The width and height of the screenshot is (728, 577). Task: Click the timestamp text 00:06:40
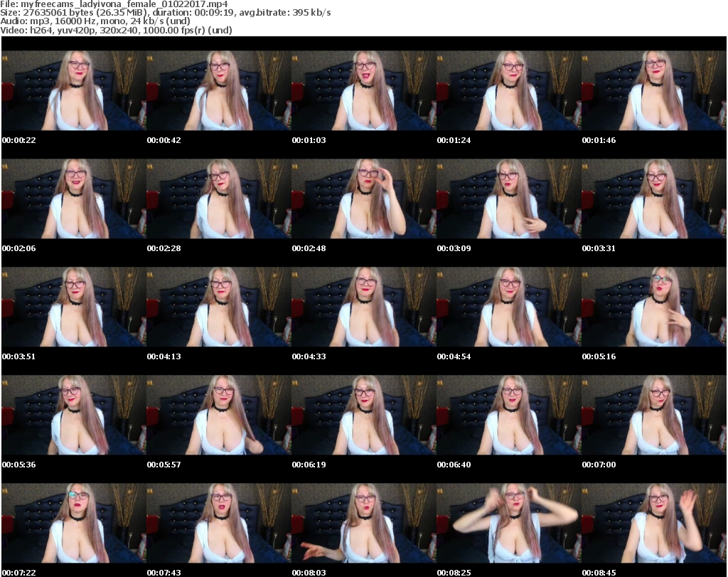454,465
